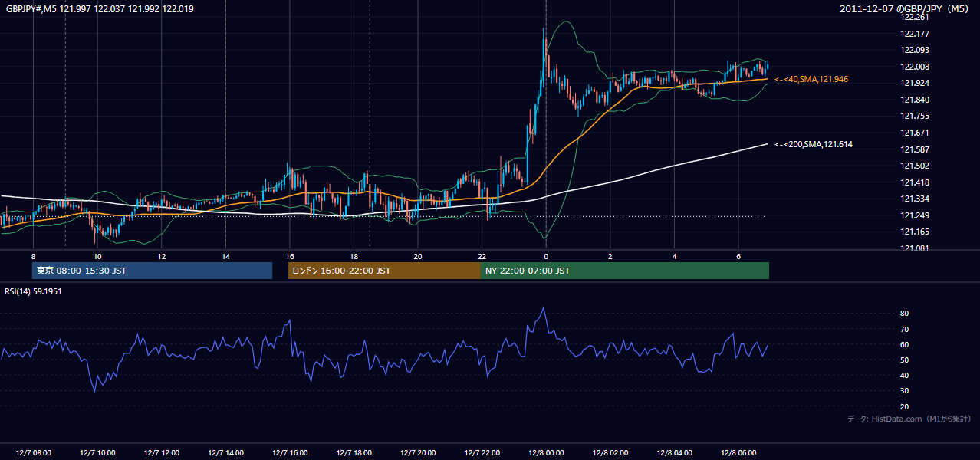Viewport: 980px width, 460px height.
Task: Select the NY 22:00-07:00 JST session bar
Action: (x=625, y=271)
